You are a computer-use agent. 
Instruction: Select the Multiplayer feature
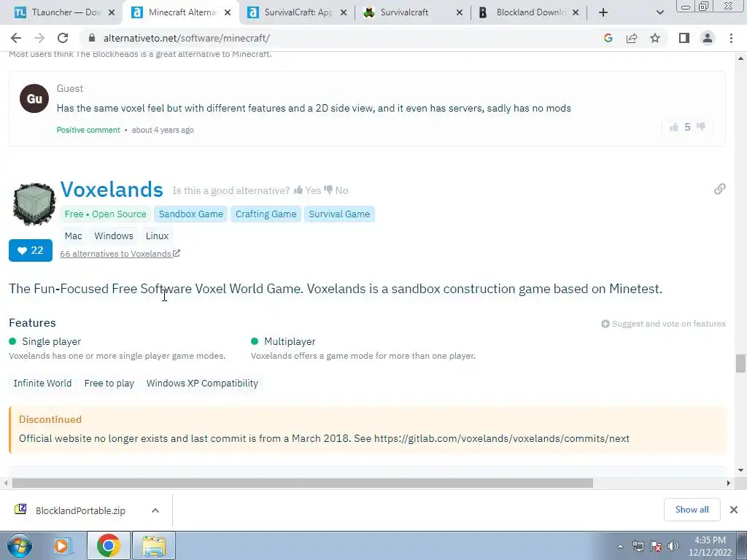[x=290, y=341]
